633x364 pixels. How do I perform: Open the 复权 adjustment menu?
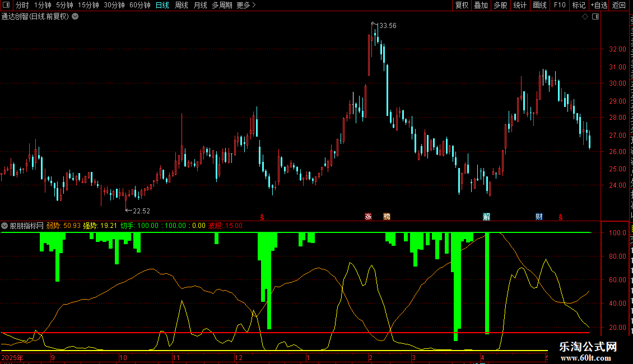pyautogui.click(x=462, y=5)
